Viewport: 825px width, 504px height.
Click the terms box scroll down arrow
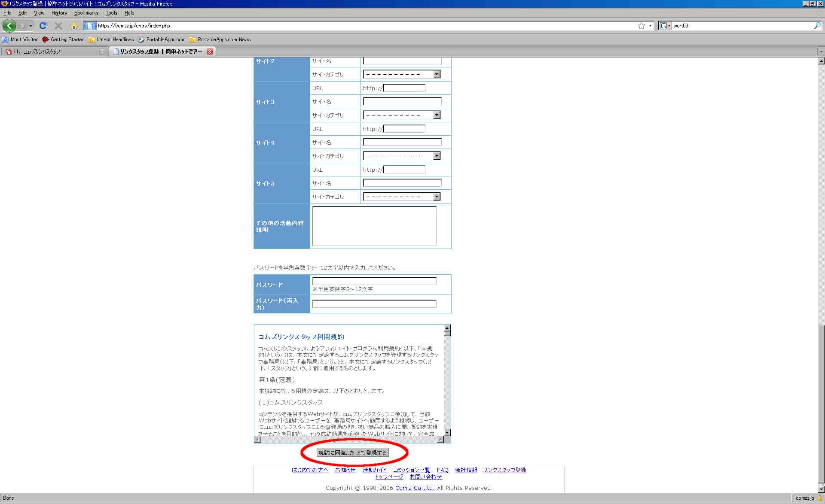(x=447, y=433)
